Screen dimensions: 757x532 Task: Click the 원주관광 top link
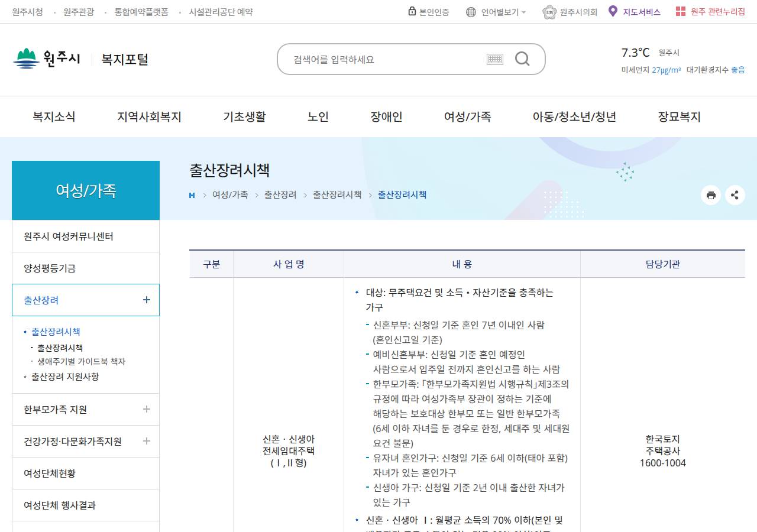(79, 12)
